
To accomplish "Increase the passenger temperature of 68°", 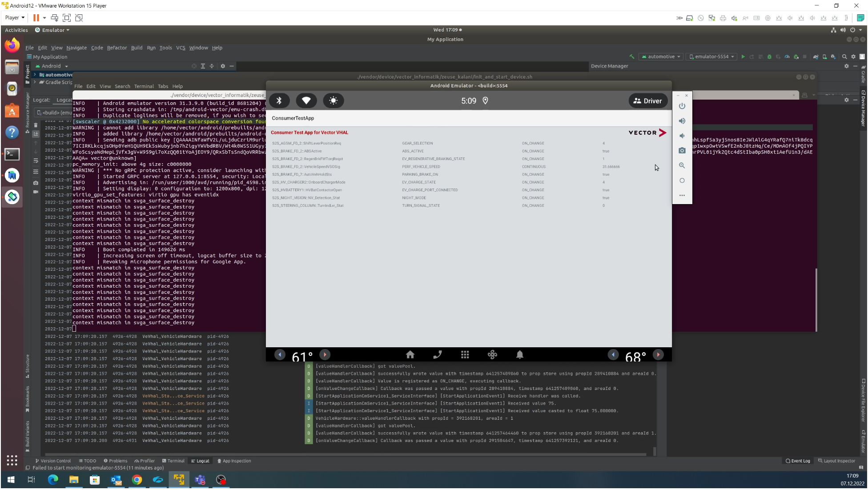I will click(x=659, y=354).
